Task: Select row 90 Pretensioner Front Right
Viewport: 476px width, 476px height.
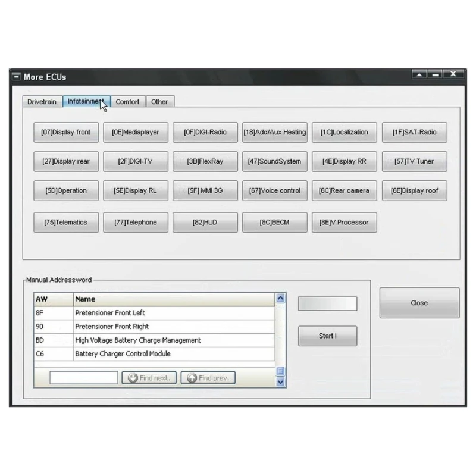Action: point(154,327)
